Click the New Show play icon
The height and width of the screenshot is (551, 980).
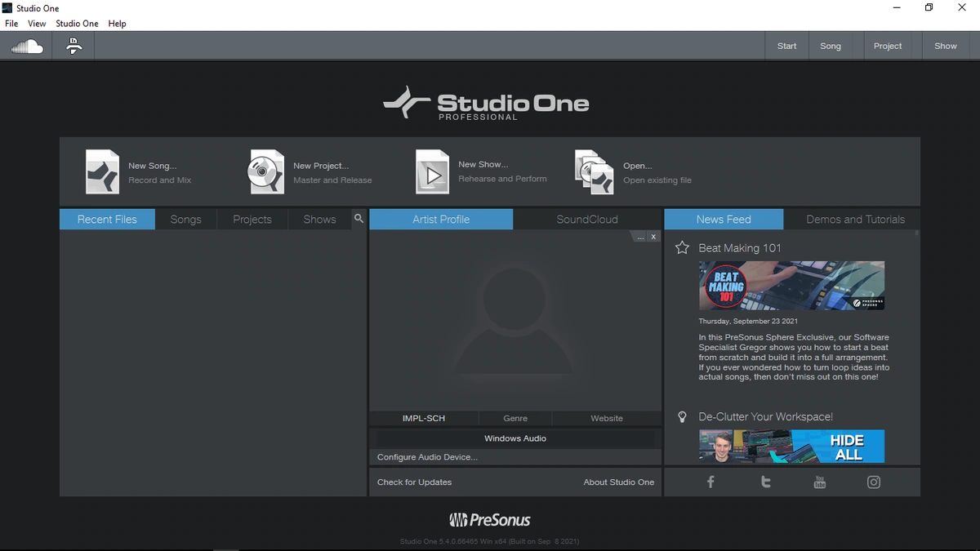(432, 171)
